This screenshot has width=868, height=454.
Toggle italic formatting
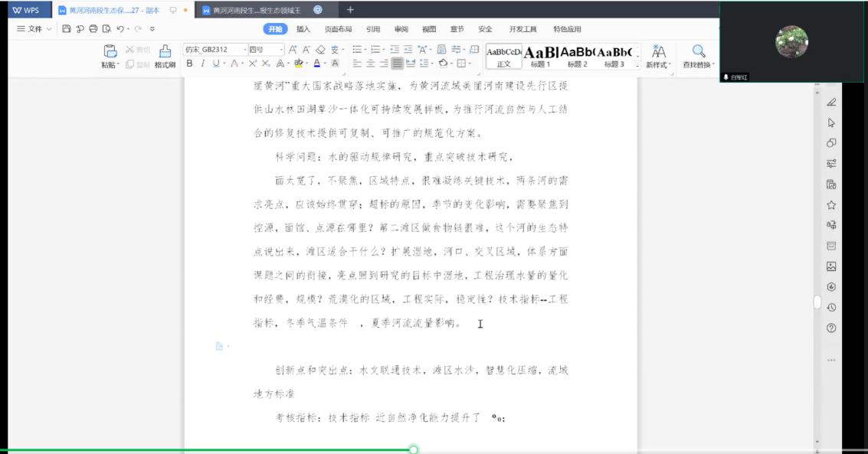click(x=202, y=64)
